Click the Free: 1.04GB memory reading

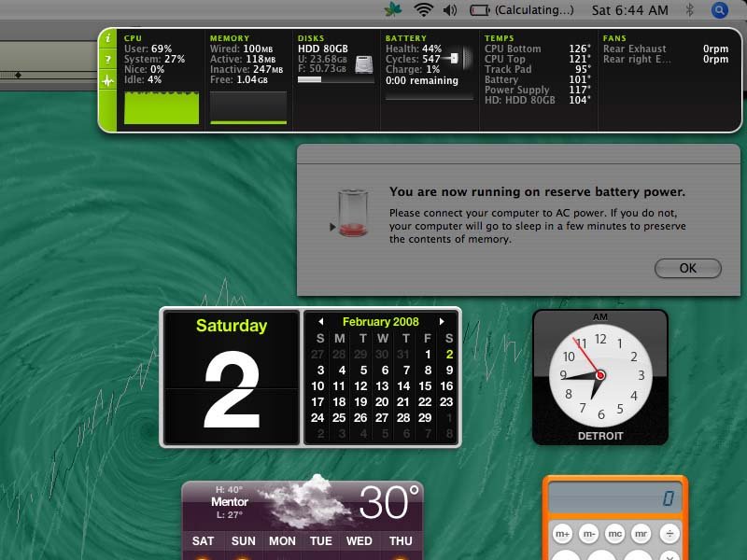239,79
